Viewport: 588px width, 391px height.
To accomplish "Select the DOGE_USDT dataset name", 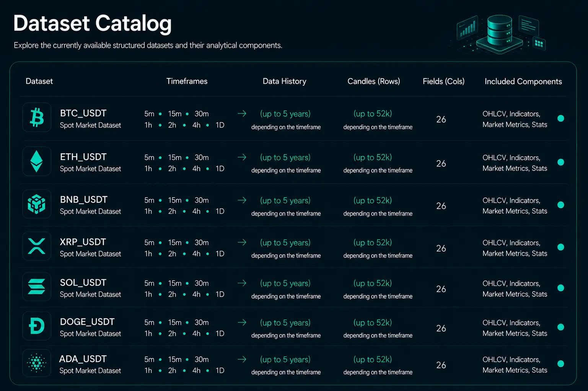I will pyautogui.click(x=87, y=322).
